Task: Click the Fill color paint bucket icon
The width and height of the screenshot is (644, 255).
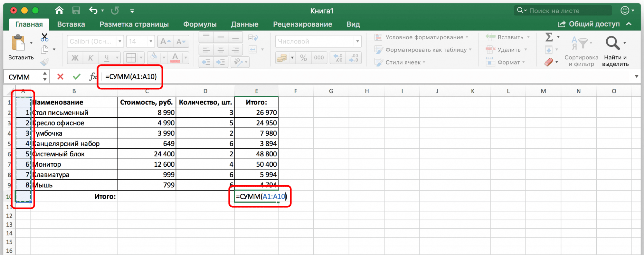Action: tap(154, 58)
